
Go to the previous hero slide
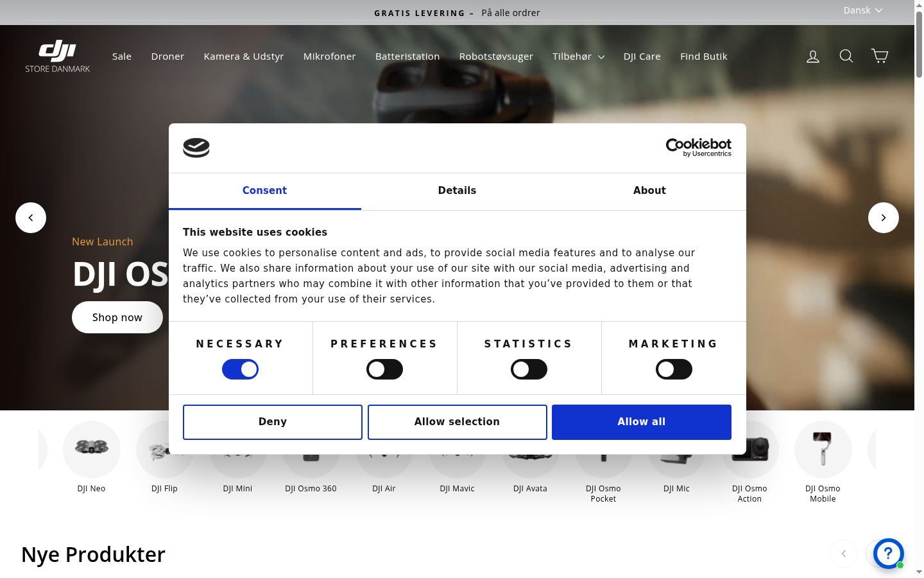click(31, 218)
